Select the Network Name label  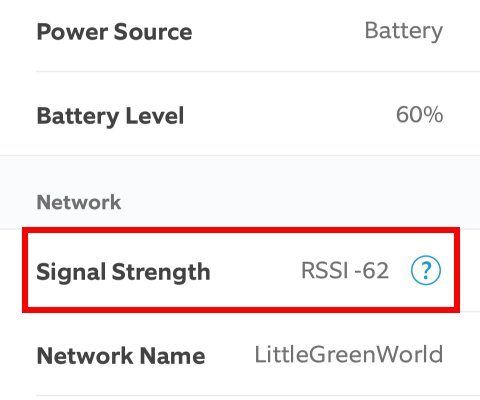coord(121,356)
